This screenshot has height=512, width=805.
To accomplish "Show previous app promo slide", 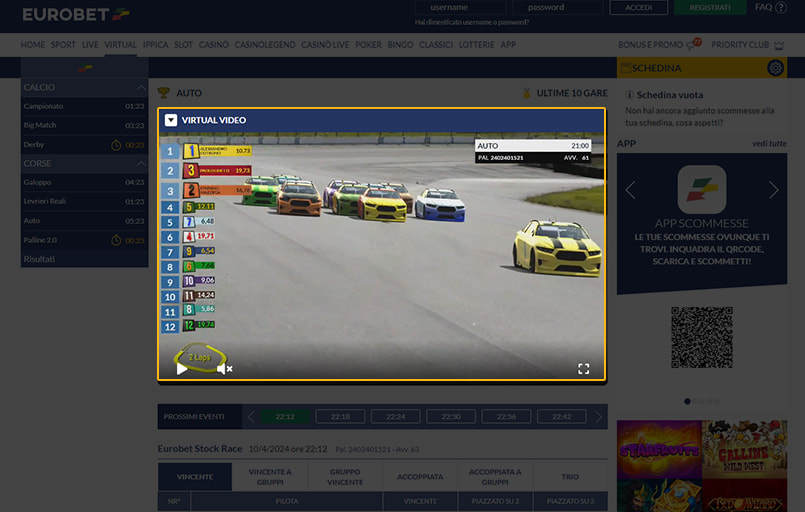I will pyautogui.click(x=630, y=190).
